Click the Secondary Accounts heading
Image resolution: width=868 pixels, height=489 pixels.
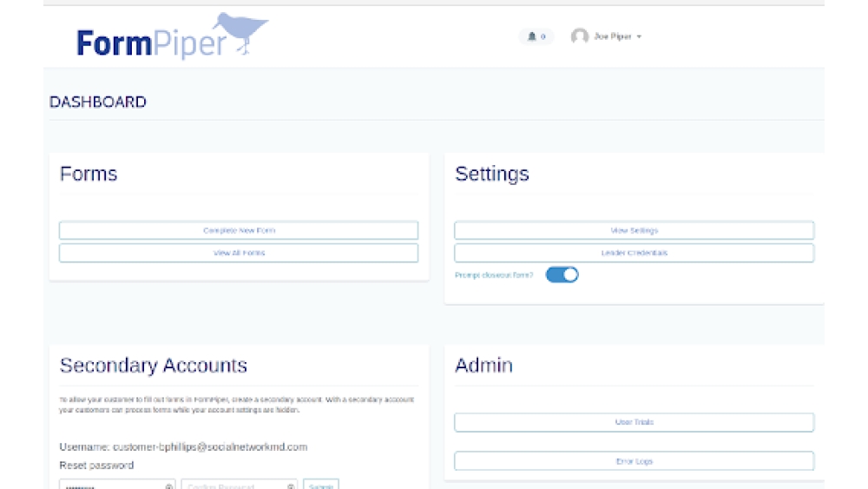pyautogui.click(x=154, y=366)
